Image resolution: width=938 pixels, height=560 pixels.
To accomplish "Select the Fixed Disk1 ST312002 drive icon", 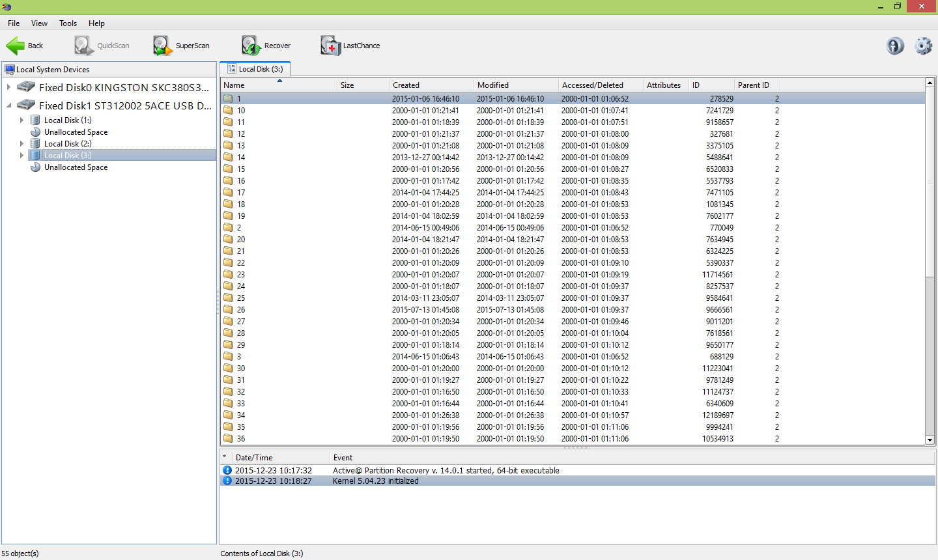I will click(26, 105).
